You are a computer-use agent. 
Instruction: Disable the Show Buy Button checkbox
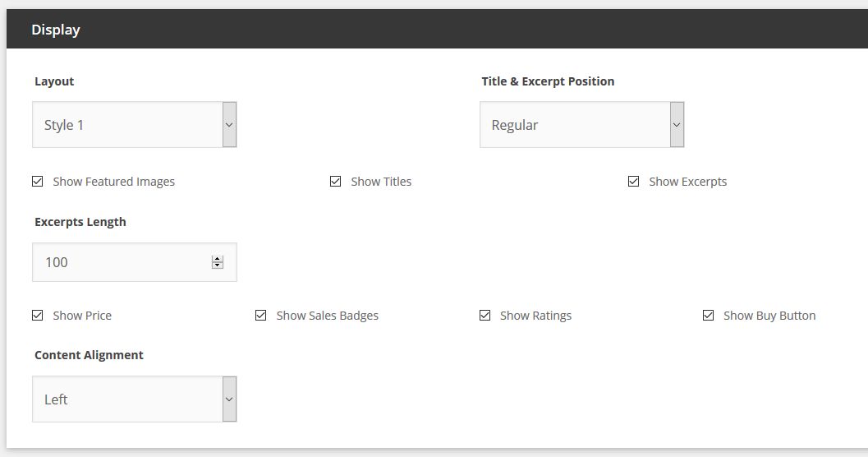pyautogui.click(x=708, y=316)
